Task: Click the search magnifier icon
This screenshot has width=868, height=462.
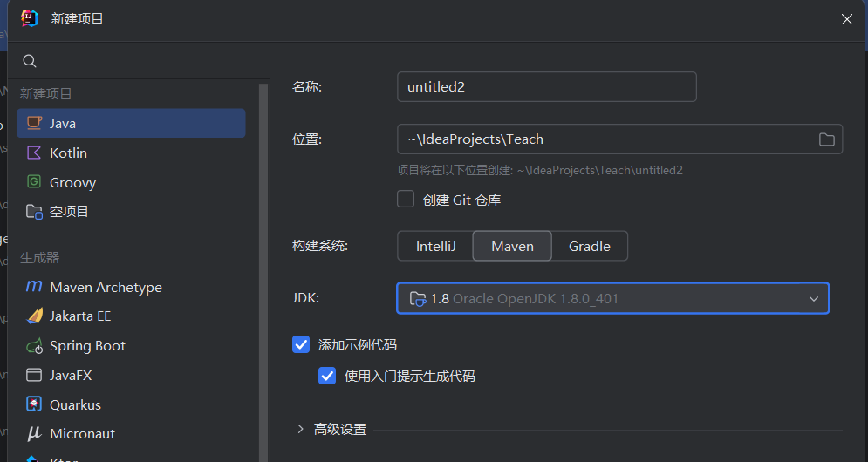Action: pos(30,61)
